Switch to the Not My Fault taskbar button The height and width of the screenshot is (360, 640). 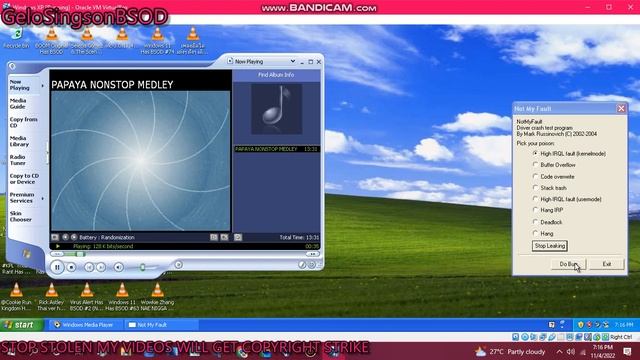coord(161,325)
